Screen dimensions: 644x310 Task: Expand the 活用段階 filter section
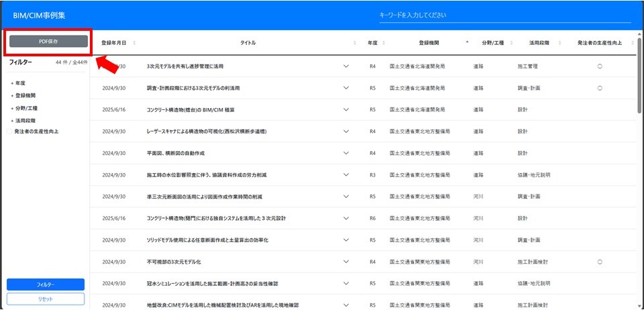11,120
